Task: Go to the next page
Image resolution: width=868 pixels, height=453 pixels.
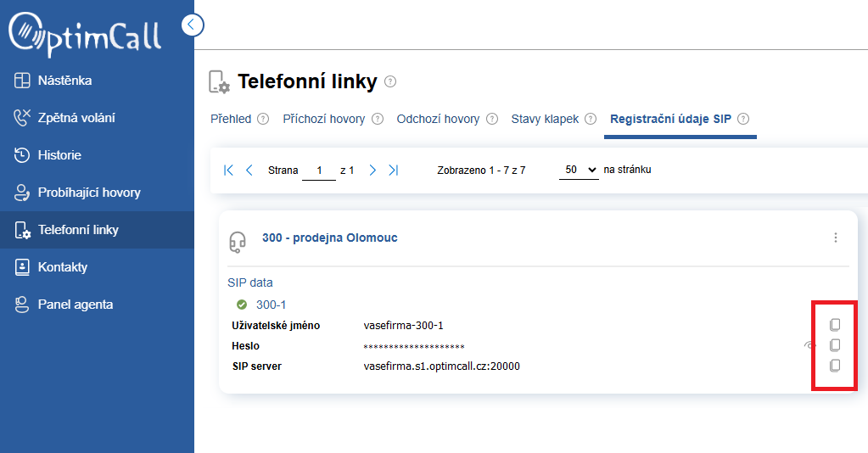Action: coord(372,170)
